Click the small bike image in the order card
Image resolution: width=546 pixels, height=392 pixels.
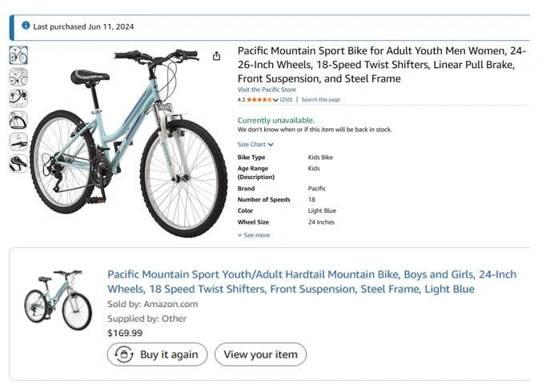coord(58,299)
